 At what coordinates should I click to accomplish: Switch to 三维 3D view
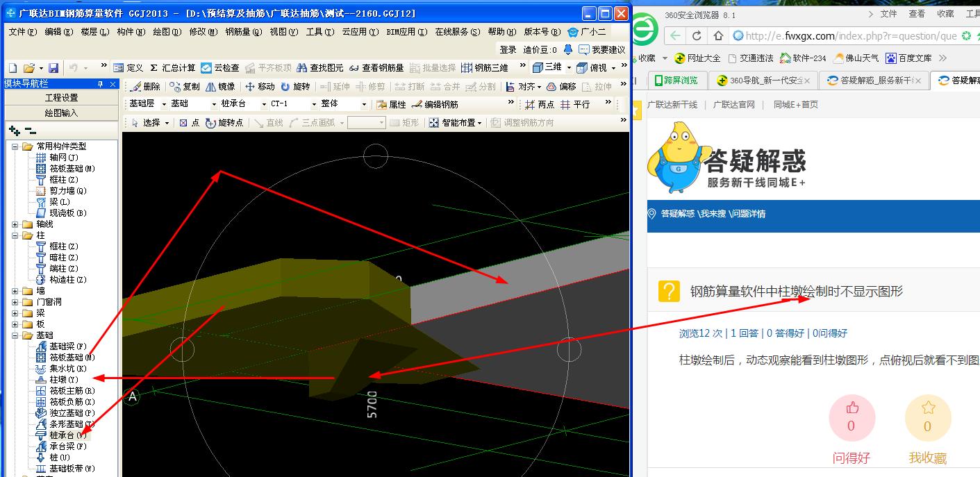pos(547,67)
